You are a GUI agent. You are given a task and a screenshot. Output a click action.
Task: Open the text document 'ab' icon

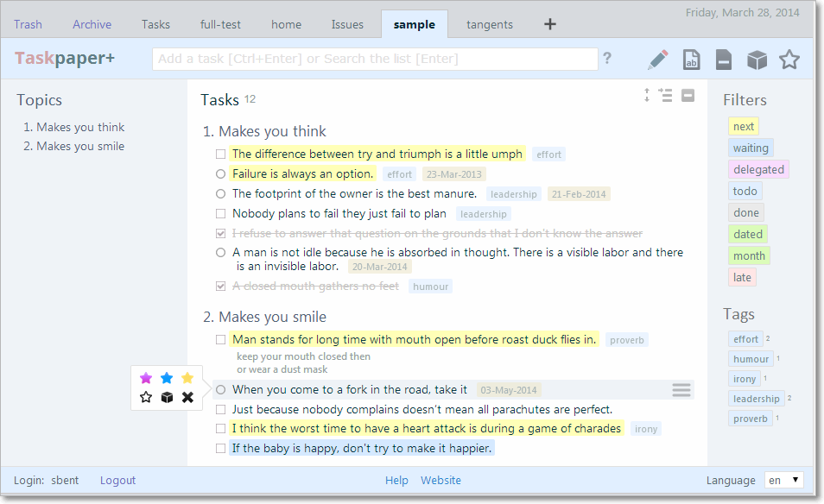pyautogui.click(x=691, y=59)
